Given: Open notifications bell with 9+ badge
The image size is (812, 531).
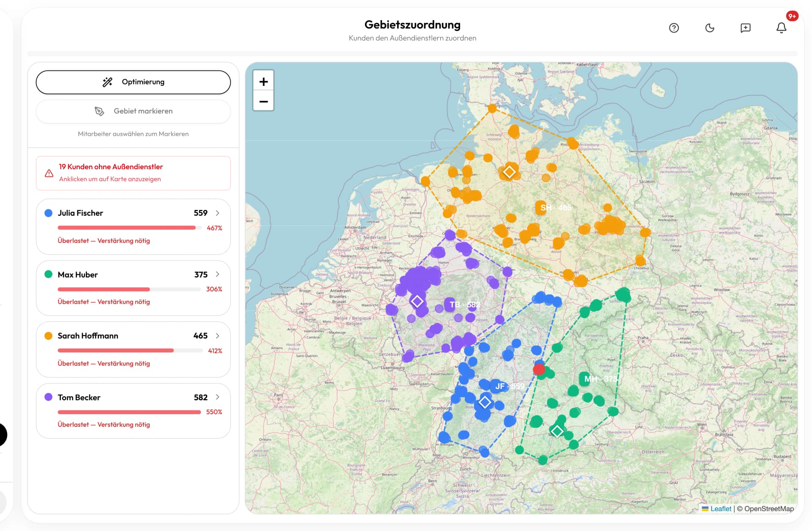Looking at the screenshot, I should click(x=781, y=28).
